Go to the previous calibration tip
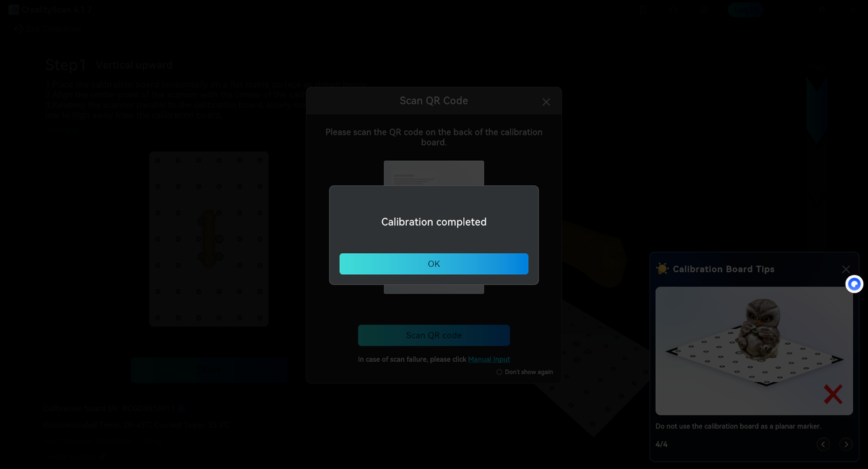 coord(823,444)
